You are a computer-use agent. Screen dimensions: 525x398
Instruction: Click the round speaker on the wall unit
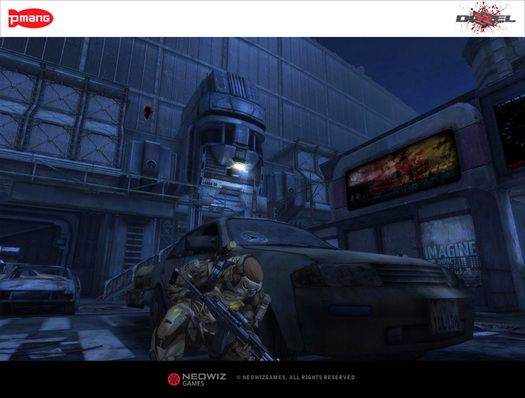151,164
